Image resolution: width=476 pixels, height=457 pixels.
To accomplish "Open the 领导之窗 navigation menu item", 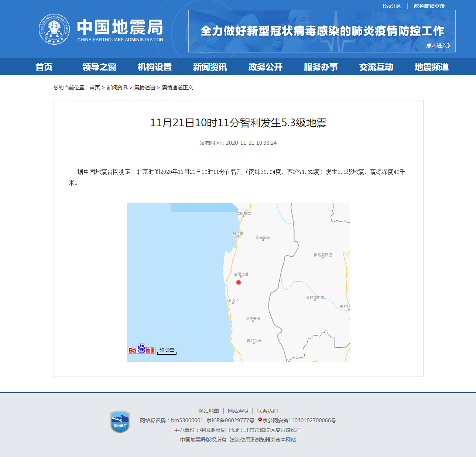I will [x=99, y=67].
